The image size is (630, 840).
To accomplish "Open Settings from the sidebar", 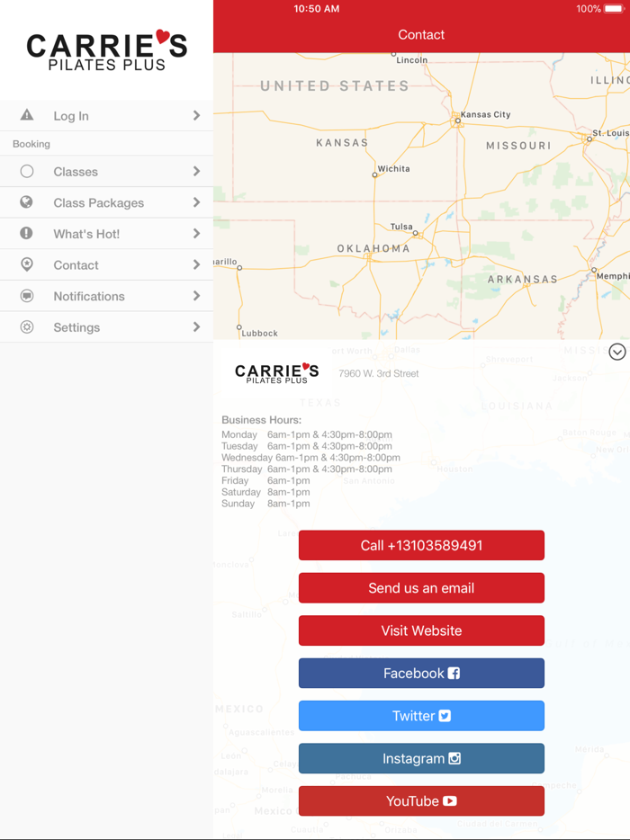I will tap(106, 326).
